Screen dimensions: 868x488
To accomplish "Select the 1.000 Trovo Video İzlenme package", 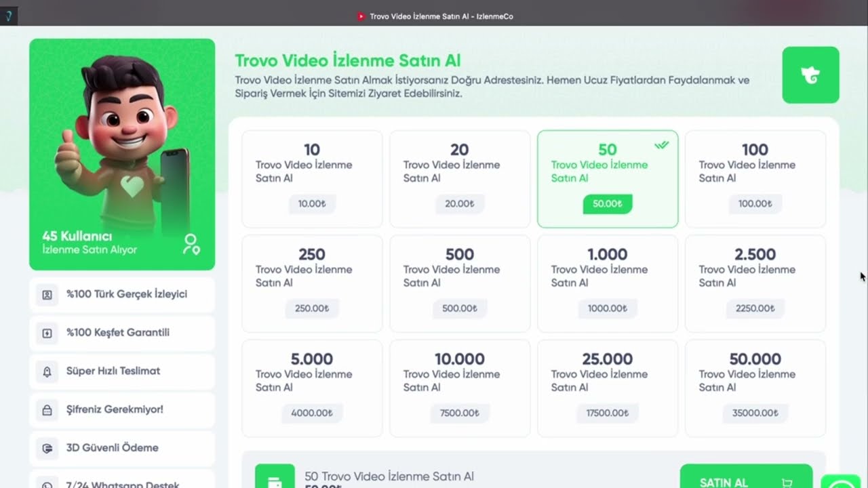I will (x=608, y=283).
